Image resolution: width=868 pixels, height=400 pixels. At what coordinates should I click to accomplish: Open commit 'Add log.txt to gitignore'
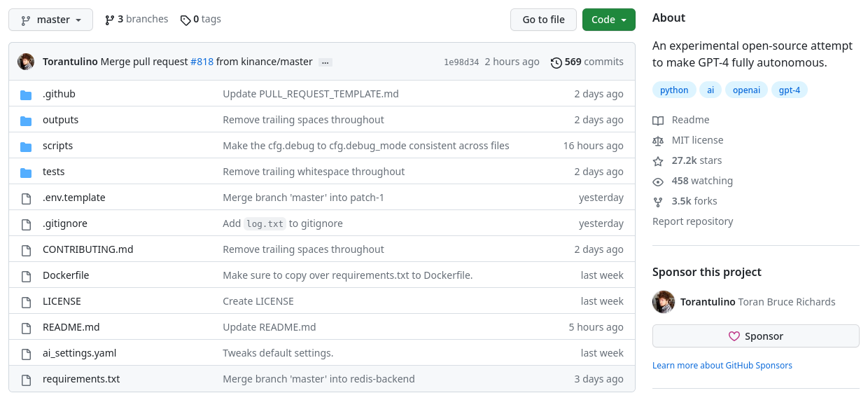[283, 223]
